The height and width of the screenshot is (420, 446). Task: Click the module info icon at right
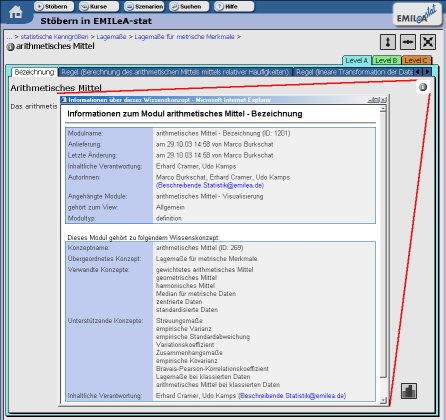(x=423, y=87)
